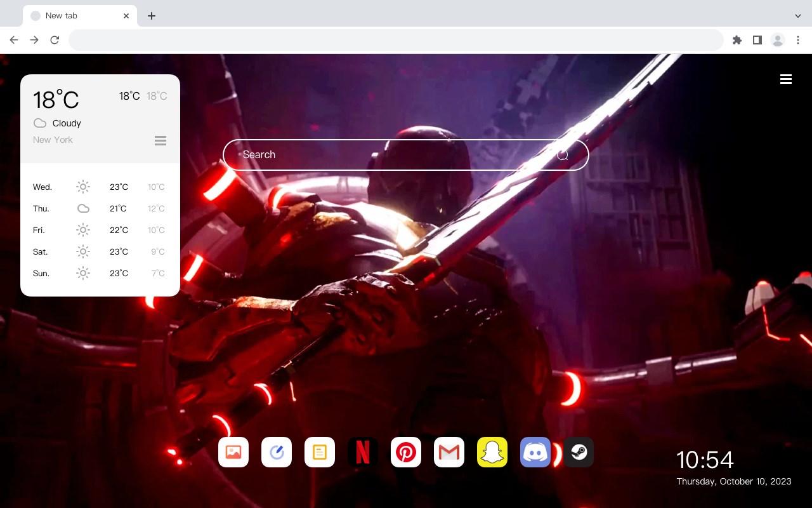Click the sunny icon for Sat.
This screenshot has height=508, width=812.
(x=83, y=251)
